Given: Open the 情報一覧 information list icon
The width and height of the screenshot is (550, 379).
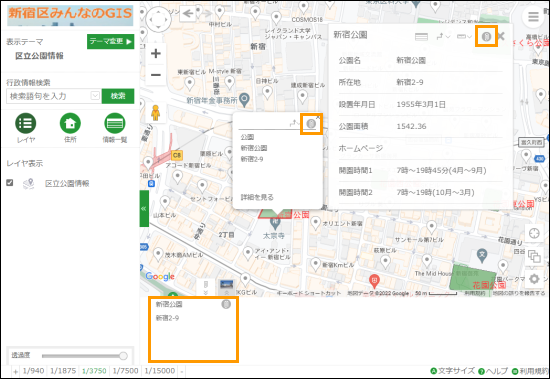Looking at the screenshot, I should point(115,123).
